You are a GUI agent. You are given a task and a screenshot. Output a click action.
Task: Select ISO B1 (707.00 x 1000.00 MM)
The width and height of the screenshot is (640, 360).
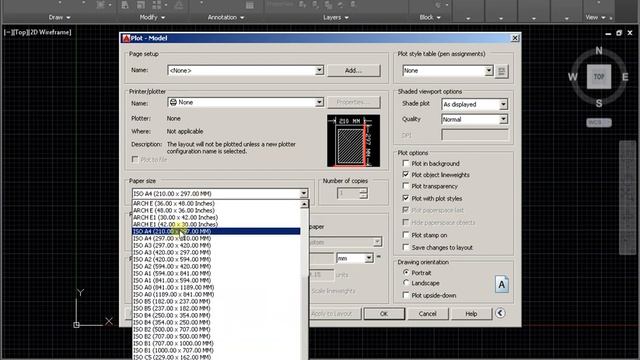click(216, 343)
